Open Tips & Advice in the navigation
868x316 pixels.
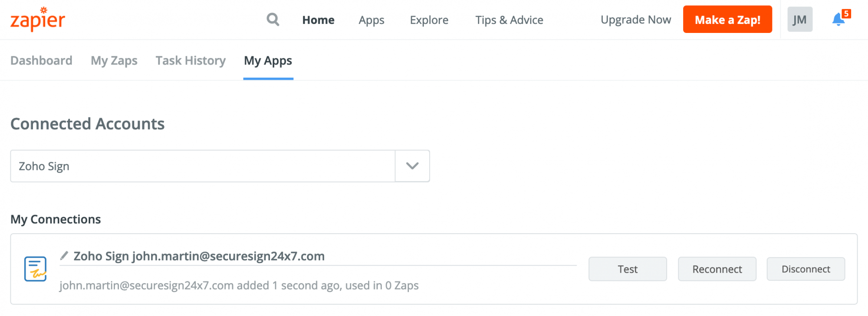pyautogui.click(x=509, y=20)
